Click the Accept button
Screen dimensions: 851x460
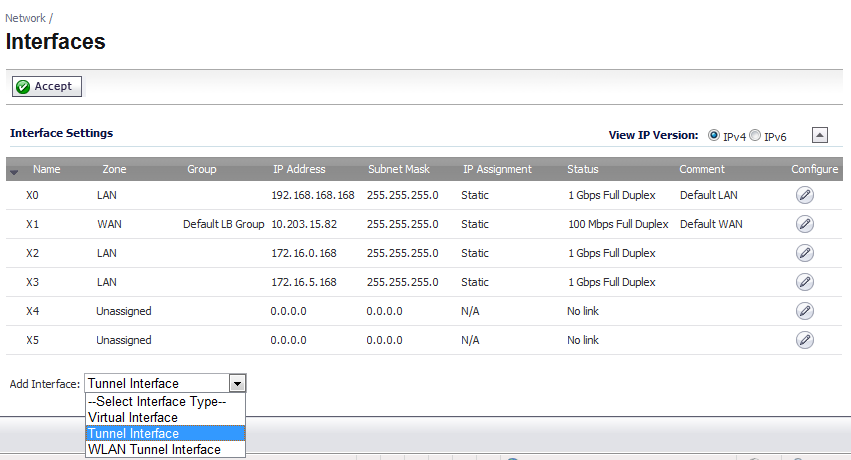pyautogui.click(x=47, y=86)
